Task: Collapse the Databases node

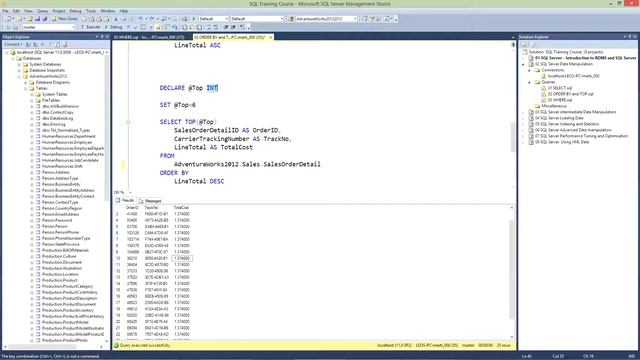Action: coord(13,58)
